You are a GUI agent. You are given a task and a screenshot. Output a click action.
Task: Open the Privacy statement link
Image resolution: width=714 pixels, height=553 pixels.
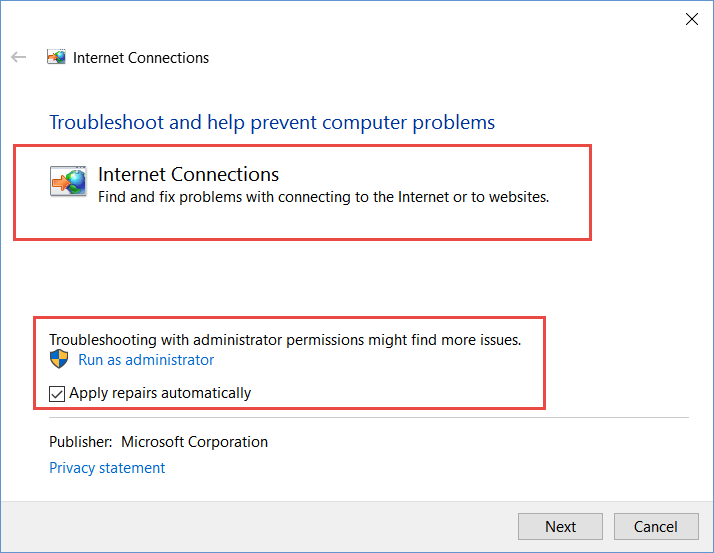point(107,468)
